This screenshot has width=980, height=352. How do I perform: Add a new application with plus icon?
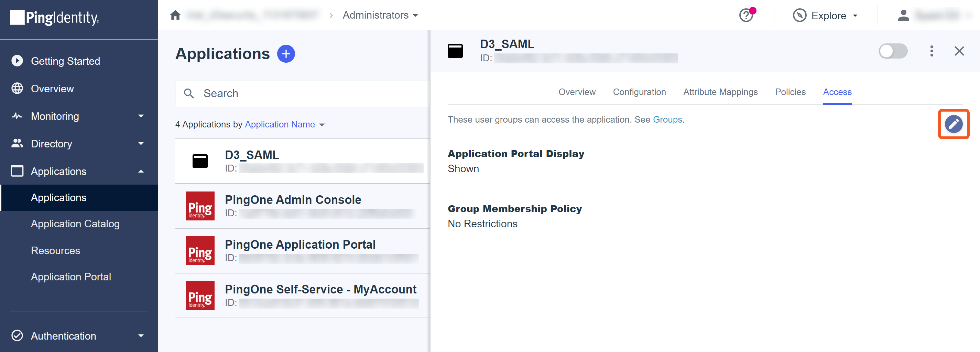[x=286, y=54]
